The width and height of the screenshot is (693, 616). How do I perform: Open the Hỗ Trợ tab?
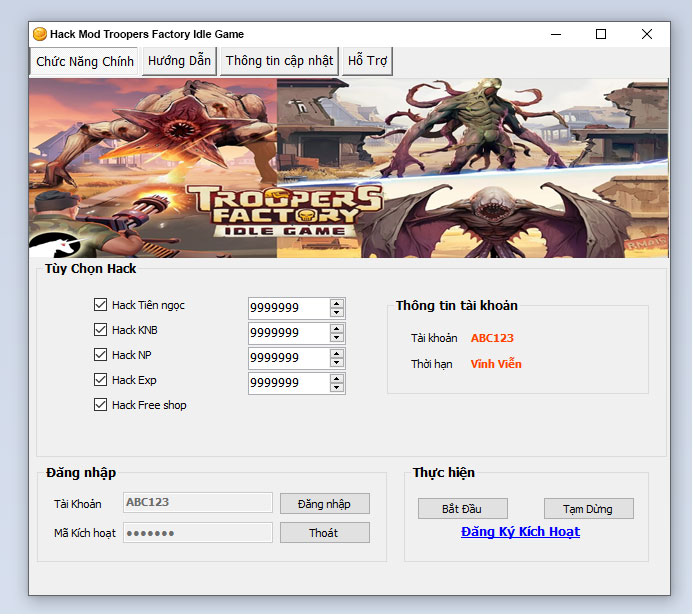coord(367,61)
